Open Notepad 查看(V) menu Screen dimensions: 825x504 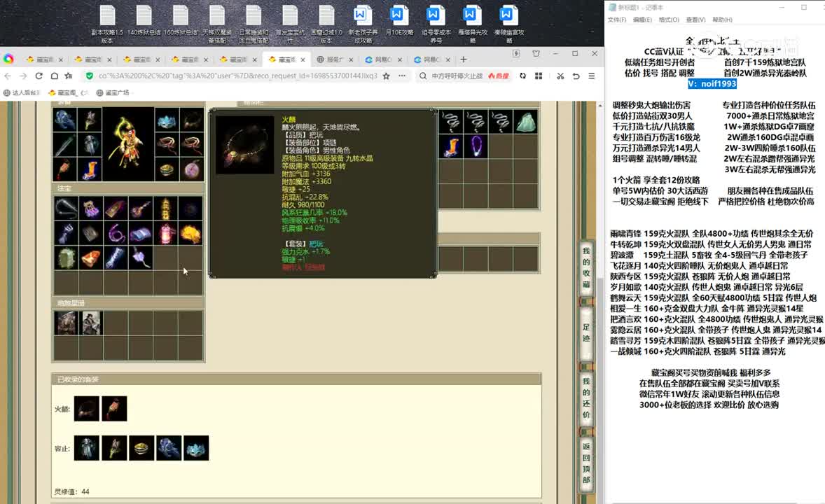tap(695, 20)
